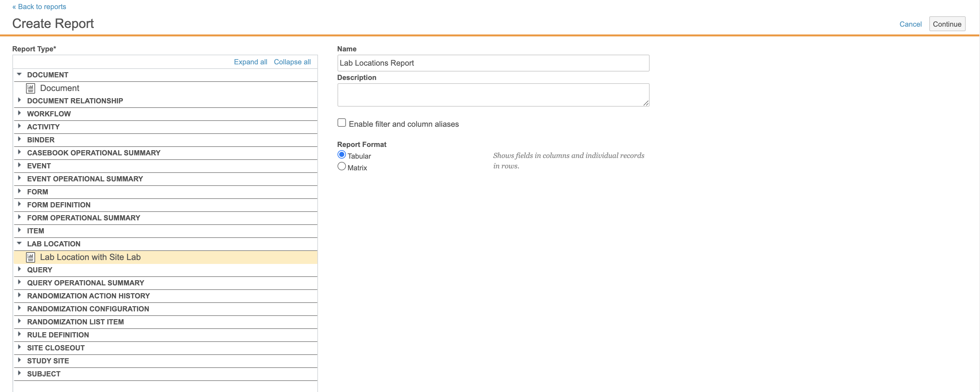Select the Tabular report format
This screenshot has height=392, width=980.
pos(342,155)
